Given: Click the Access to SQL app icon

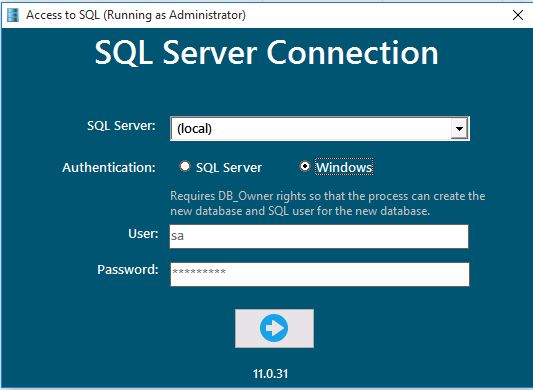Looking at the screenshot, I should point(13,15).
